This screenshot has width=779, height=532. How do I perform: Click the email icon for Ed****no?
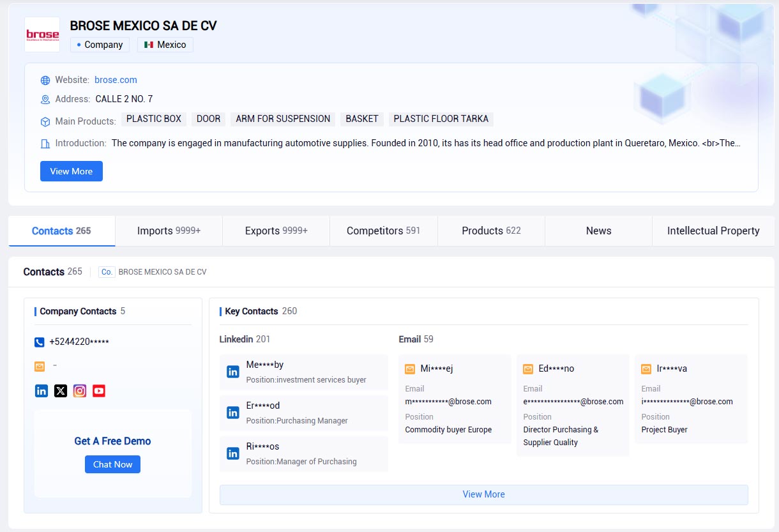pos(528,369)
